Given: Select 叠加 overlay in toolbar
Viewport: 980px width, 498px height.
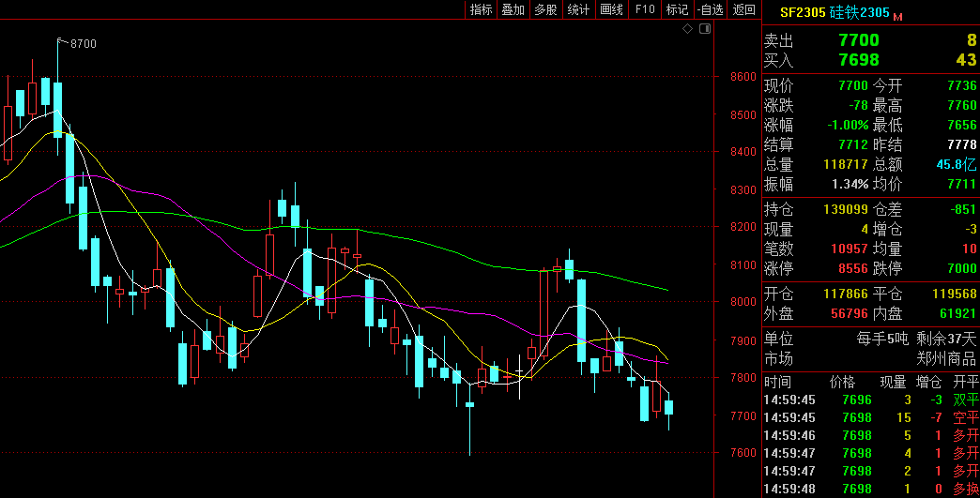Looking at the screenshot, I should point(513,9).
